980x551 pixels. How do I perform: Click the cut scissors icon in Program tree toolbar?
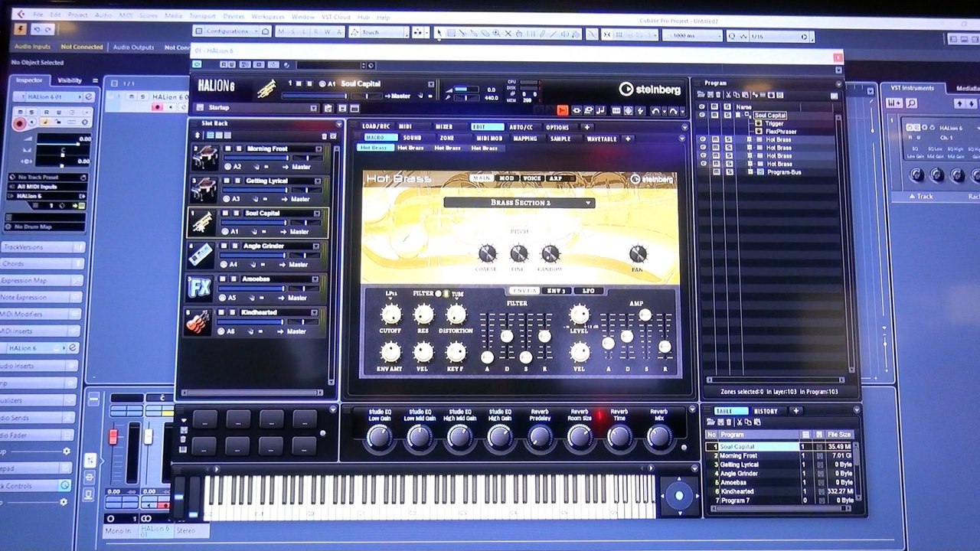coord(729,95)
